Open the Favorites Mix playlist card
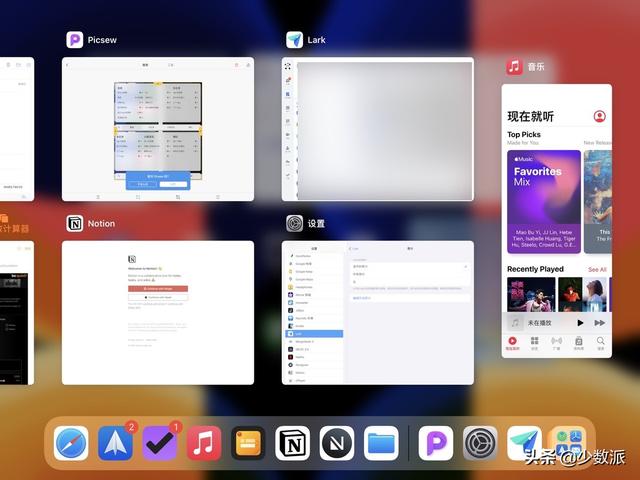 (x=544, y=202)
